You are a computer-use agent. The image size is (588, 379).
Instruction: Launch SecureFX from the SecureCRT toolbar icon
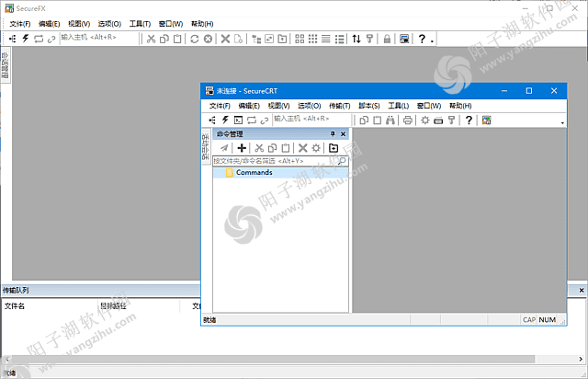click(x=486, y=121)
